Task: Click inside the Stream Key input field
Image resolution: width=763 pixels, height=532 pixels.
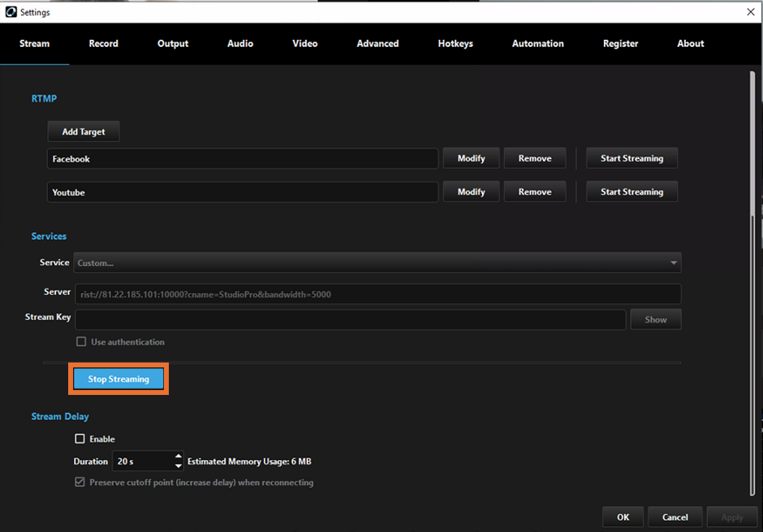Action: click(x=349, y=318)
